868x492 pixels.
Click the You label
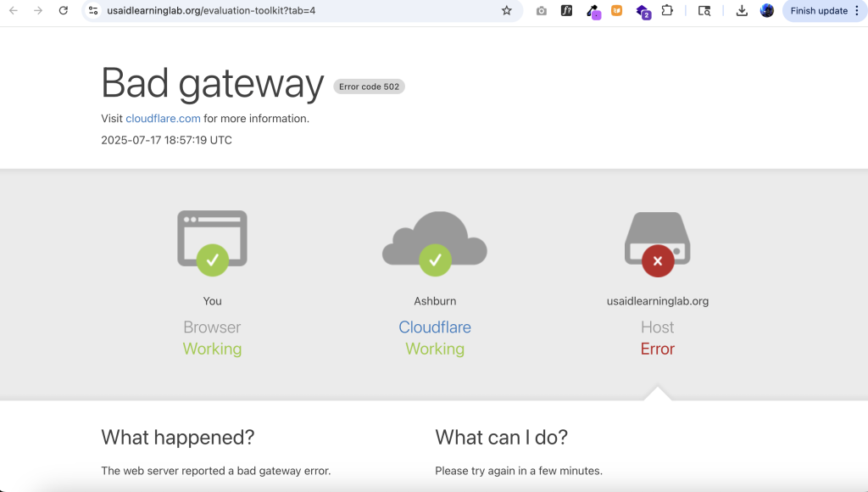[x=212, y=301]
